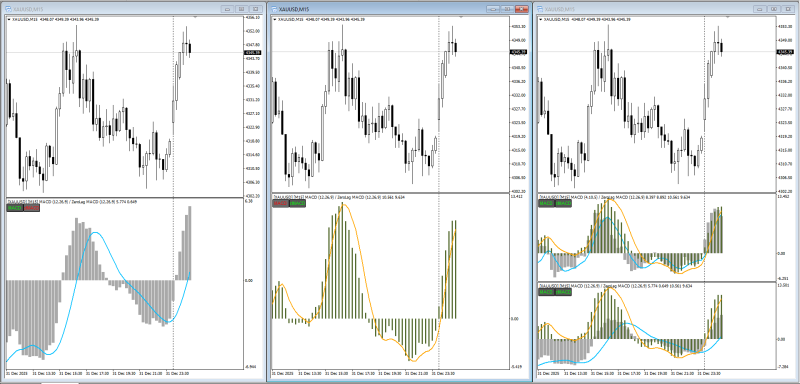Toggle zlMACD button in right window's lowest indicator pane
Screen dimensions: 800x384
pyautogui.click(x=563, y=292)
